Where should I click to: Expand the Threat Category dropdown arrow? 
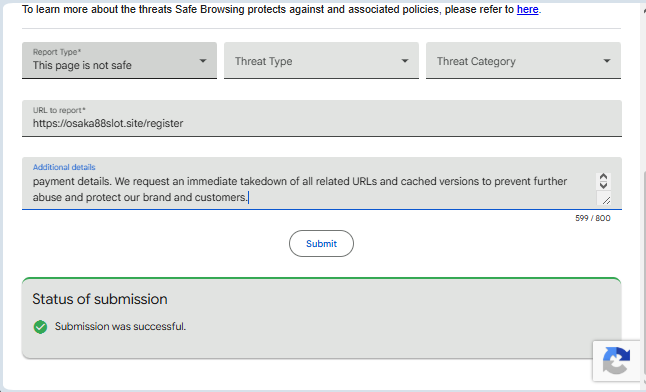coord(607,61)
